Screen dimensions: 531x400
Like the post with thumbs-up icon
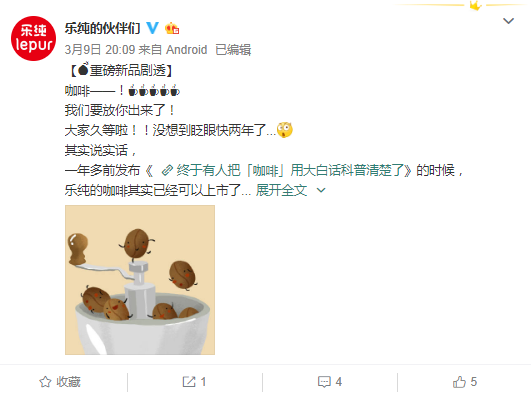click(x=459, y=382)
